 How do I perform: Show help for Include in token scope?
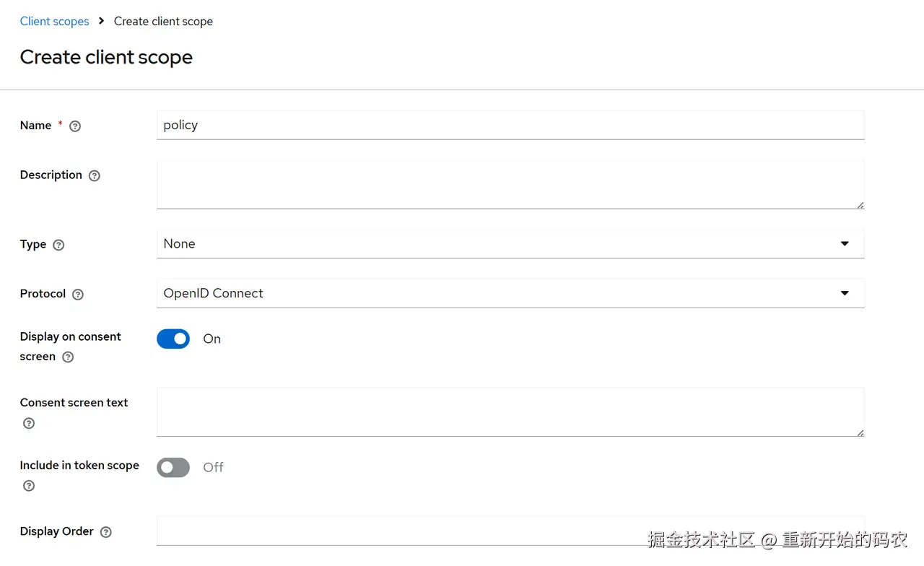(x=29, y=486)
